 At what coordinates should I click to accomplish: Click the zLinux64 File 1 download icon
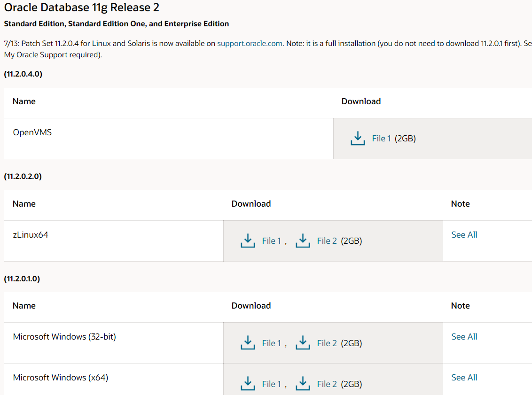[x=248, y=241]
